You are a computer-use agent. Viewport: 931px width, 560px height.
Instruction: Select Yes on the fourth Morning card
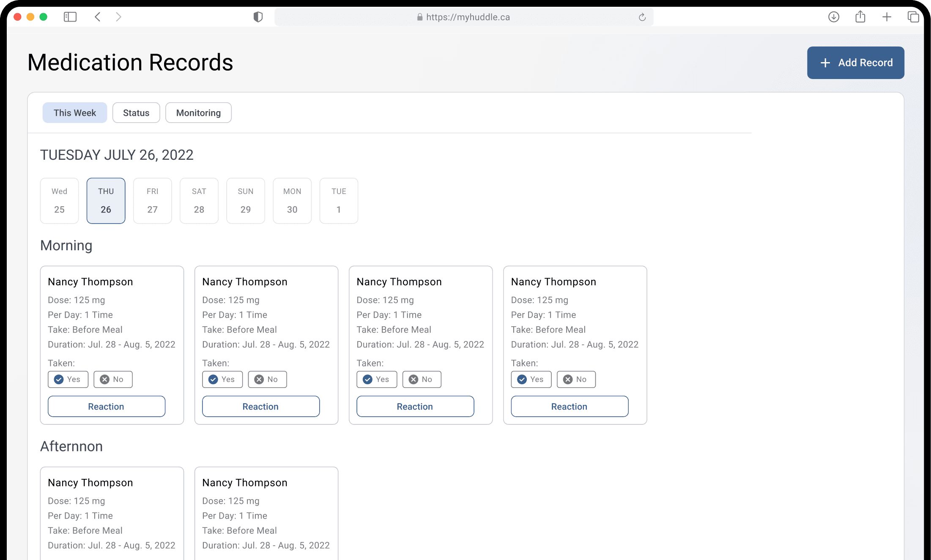(531, 380)
